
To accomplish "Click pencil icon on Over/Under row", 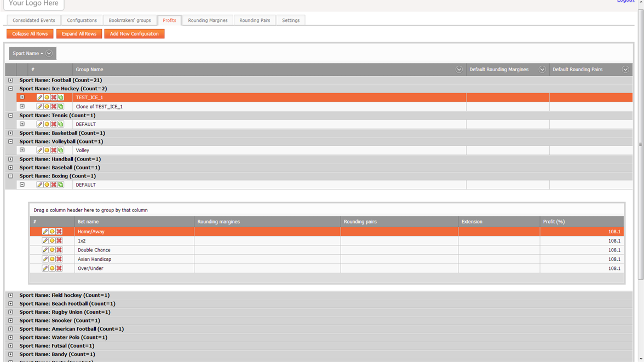I will 45,268.
